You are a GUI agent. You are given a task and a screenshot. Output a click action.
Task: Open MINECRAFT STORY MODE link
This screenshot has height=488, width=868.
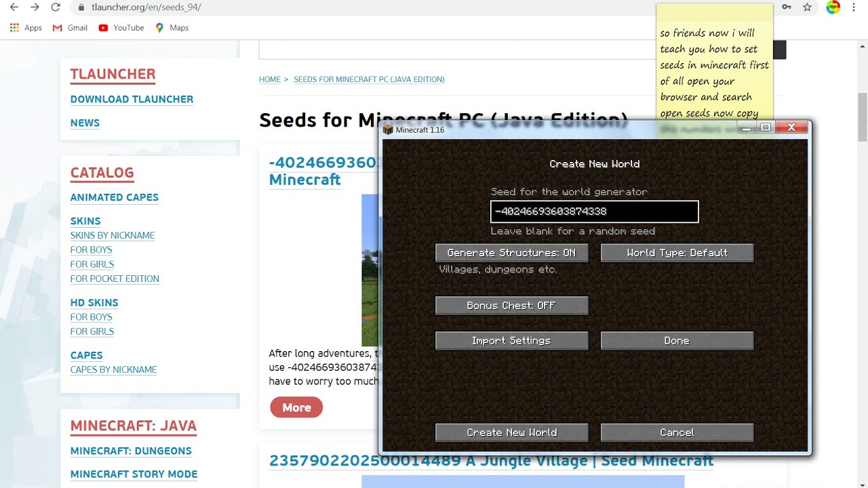coord(134,474)
